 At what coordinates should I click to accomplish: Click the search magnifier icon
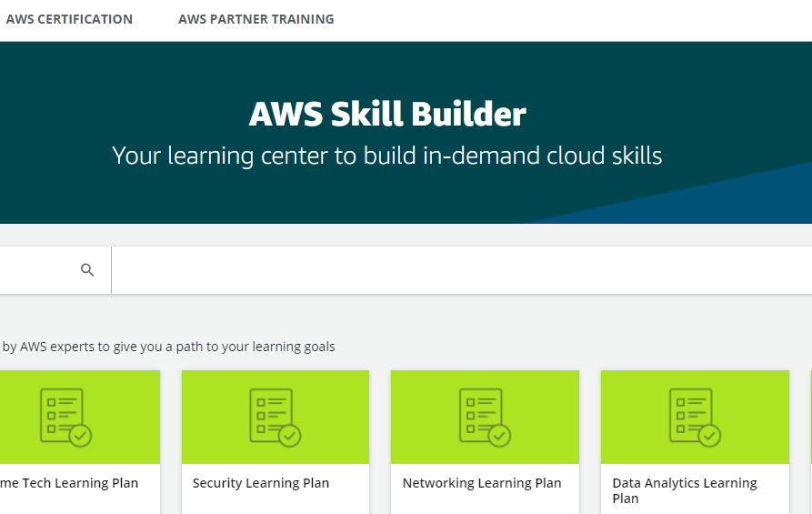[x=87, y=270]
